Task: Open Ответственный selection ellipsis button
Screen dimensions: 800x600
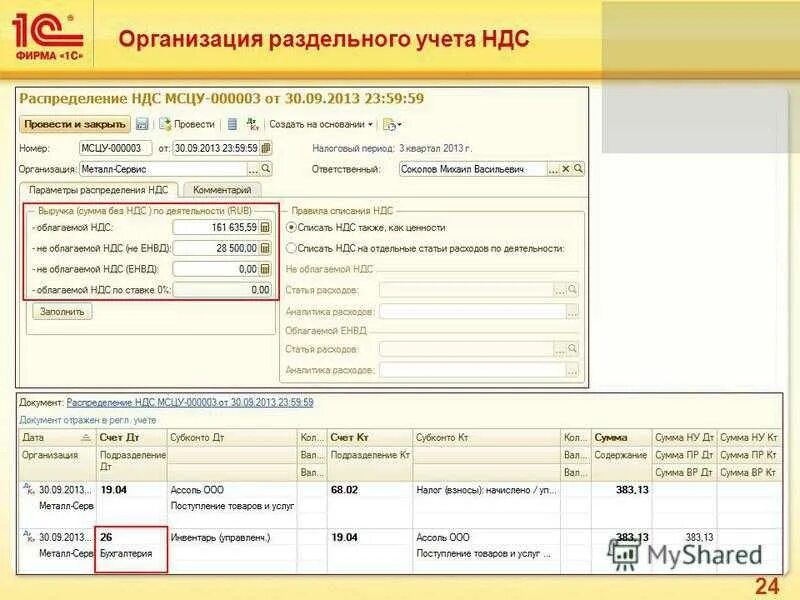Action: [553, 169]
